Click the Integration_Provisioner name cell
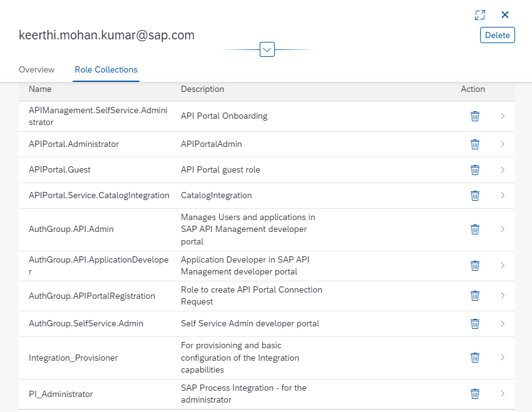 coord(73,358)
